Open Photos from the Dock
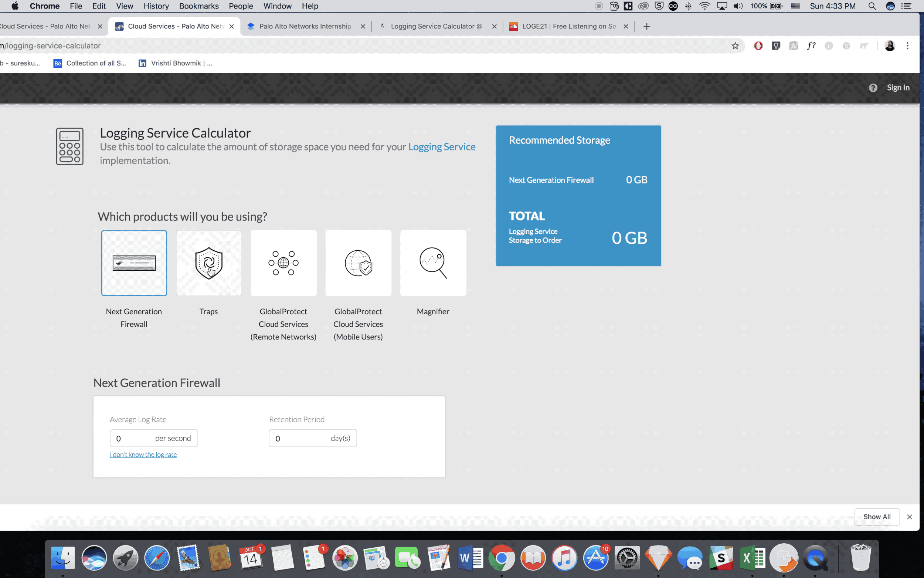The image size is (924, 578). click(x=345, y=558)
